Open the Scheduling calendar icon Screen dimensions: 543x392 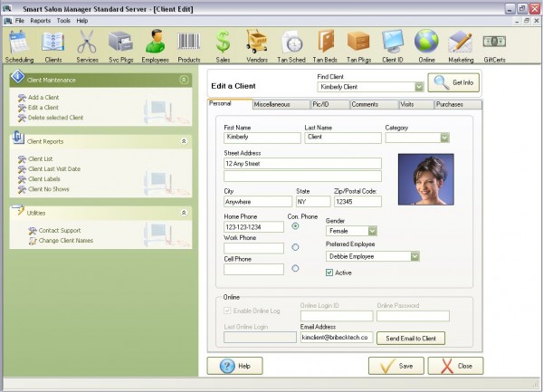[x=19, y=42]
